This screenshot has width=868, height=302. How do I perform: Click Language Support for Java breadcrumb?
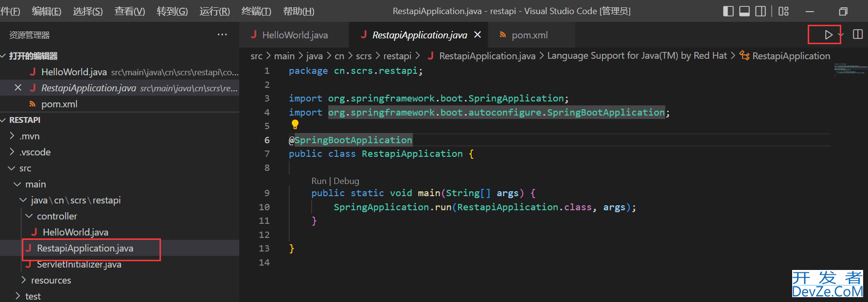(637, 56)
